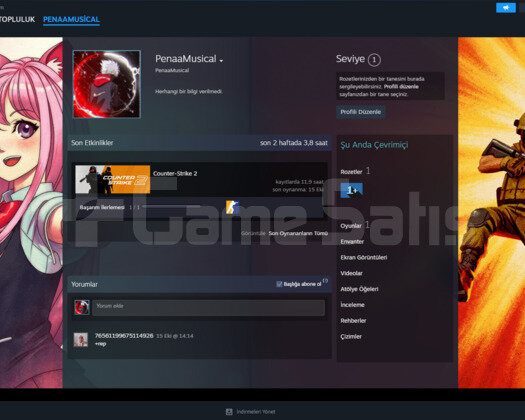525x420 pixels.
Task: Open commenter 76561199675114926 avatar
Action: (x=81, y=340)
